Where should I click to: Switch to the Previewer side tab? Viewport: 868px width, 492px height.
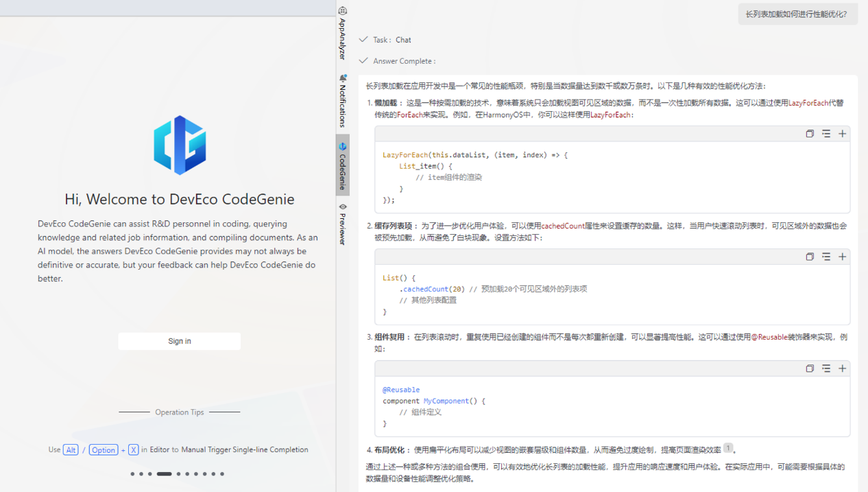(343, 224)
